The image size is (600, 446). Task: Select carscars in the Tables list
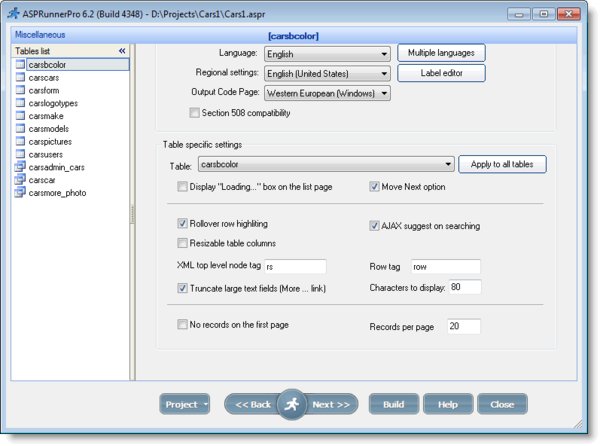point(44,78)
